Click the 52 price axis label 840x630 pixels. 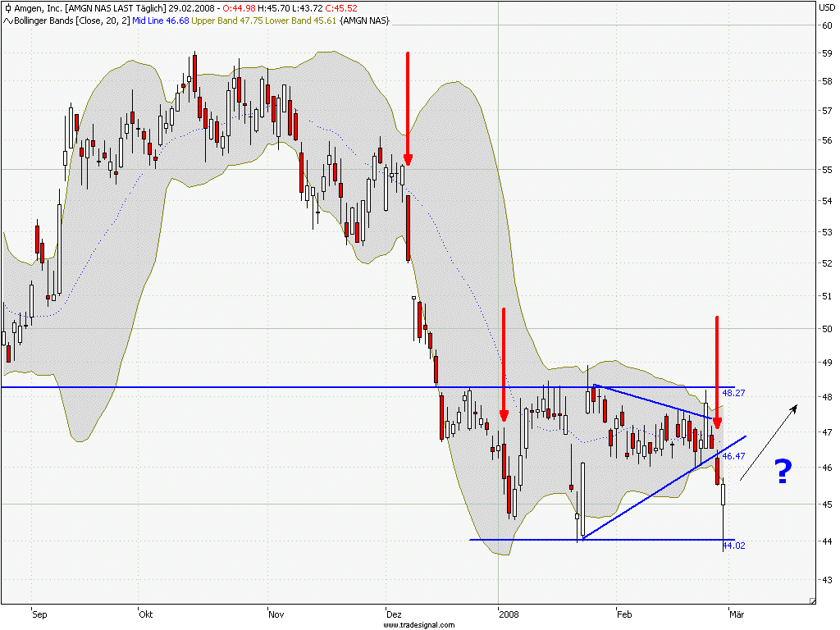coord(827,263)
